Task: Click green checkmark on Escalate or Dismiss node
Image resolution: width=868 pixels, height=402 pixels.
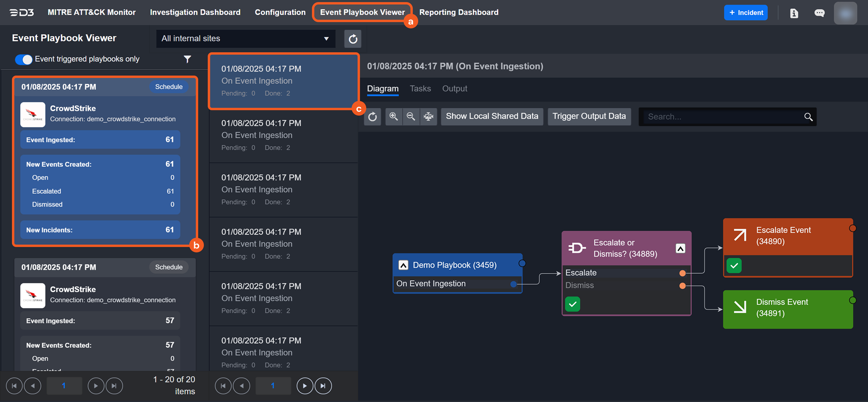Action: coord(572,304)
